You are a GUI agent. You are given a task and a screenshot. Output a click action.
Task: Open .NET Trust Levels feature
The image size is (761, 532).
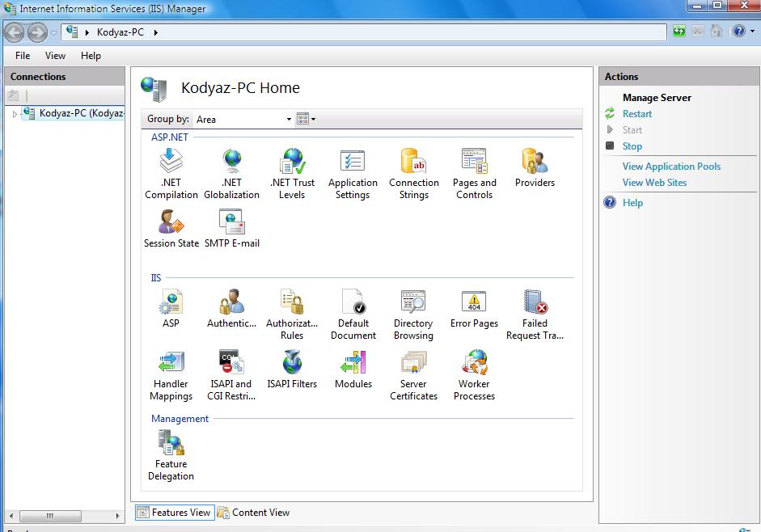[x=292, y=174]
